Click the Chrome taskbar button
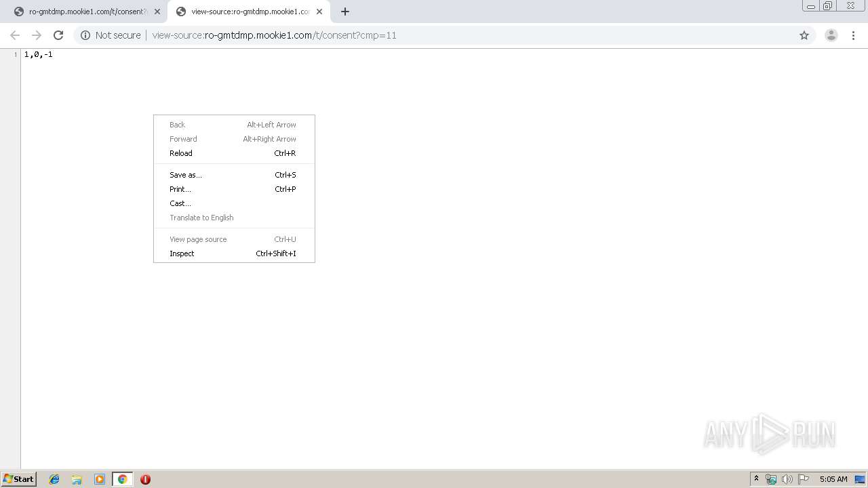Image resolution: width=868 pixels, height=488 pixels. point(122,479)
